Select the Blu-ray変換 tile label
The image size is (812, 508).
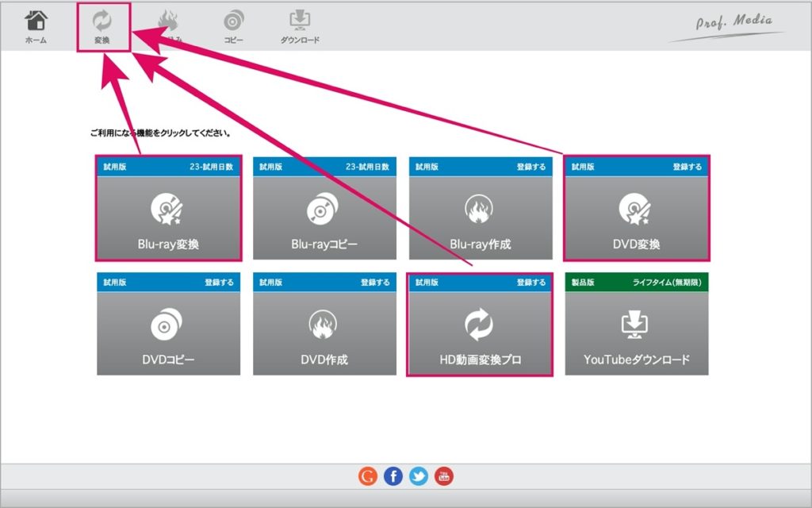(x=168, y=244)
